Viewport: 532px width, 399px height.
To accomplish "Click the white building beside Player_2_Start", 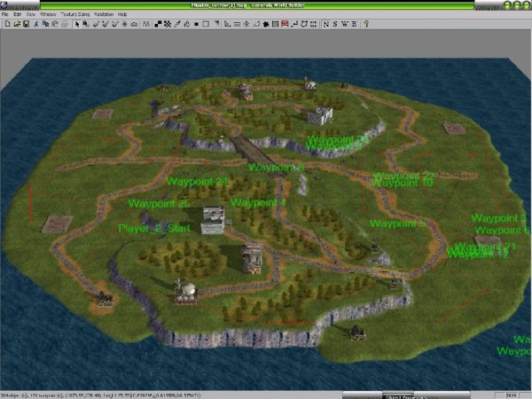I will 213,221.
